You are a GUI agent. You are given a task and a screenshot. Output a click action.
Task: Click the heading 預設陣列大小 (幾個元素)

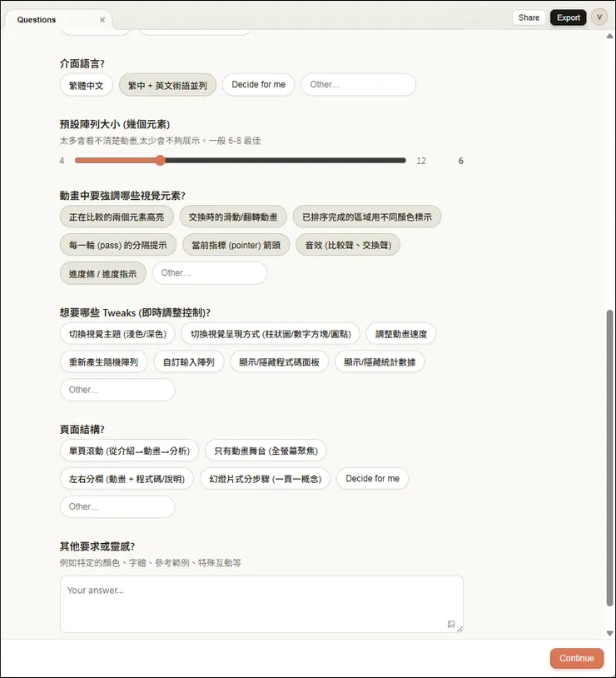tap(115, 125)
